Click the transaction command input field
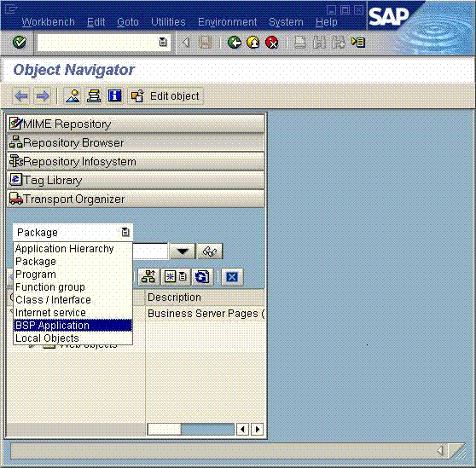Screen dimensions: 476x468 pyautogui.click(x=98, y=42)
